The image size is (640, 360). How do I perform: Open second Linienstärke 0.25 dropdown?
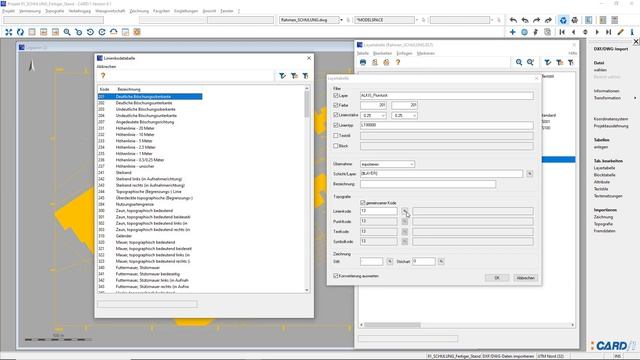pyautogui.click(x=404, y=116)
